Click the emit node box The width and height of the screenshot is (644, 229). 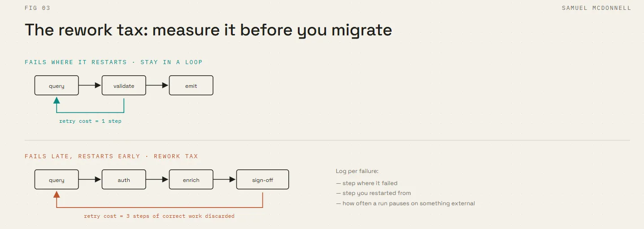(191, 86)
